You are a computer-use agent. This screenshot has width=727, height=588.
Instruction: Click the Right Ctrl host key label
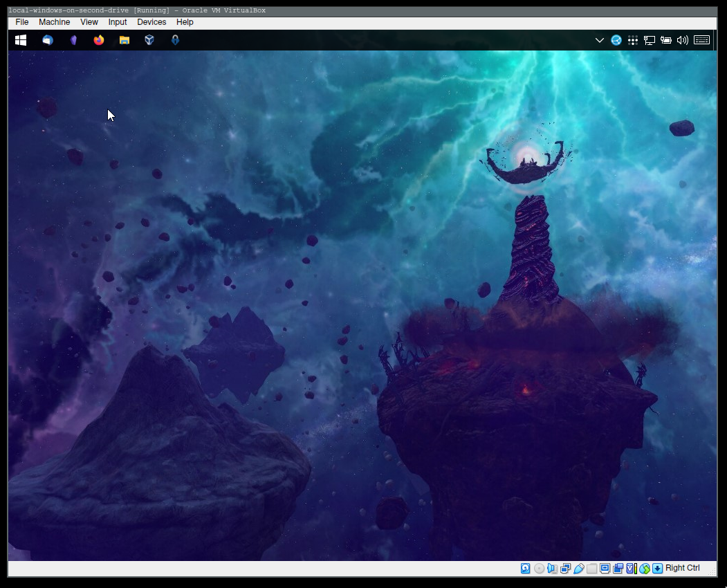click(x=683, y=568)
